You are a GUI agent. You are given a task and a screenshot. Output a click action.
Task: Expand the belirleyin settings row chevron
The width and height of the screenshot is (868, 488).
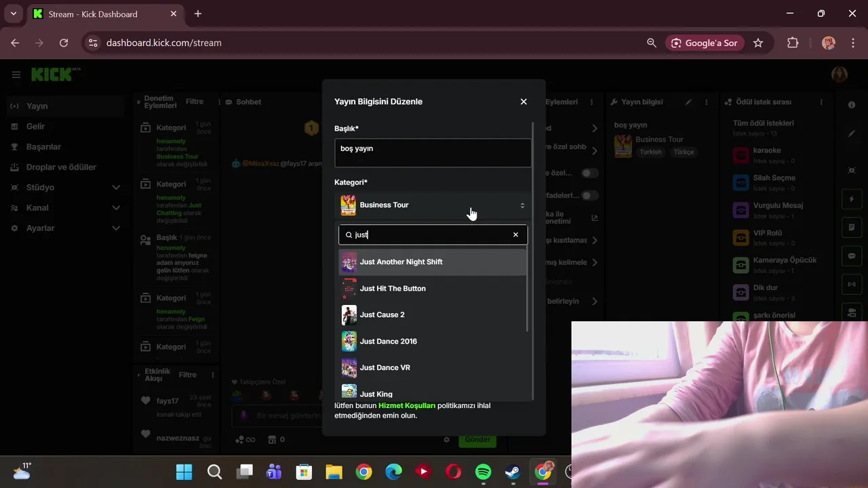click(x=594, y=302)
